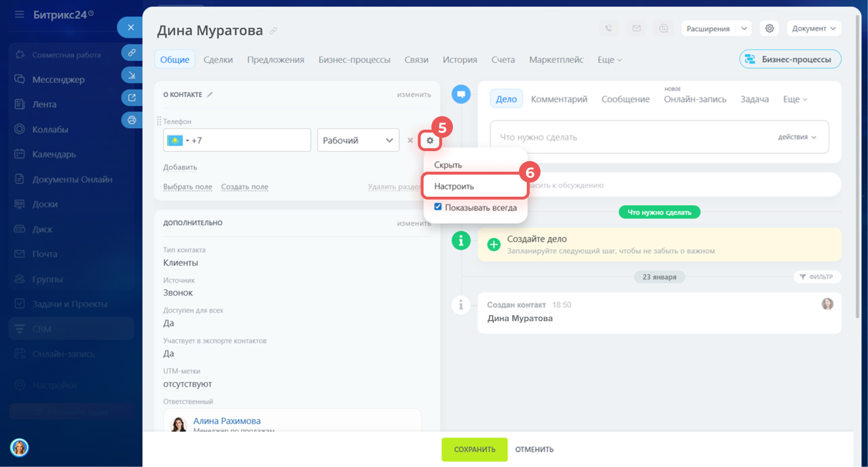Viewport: 868px width, 467px height.
Task: Open the Рабочий phone type dropdown
Action: tap(358, 141)
